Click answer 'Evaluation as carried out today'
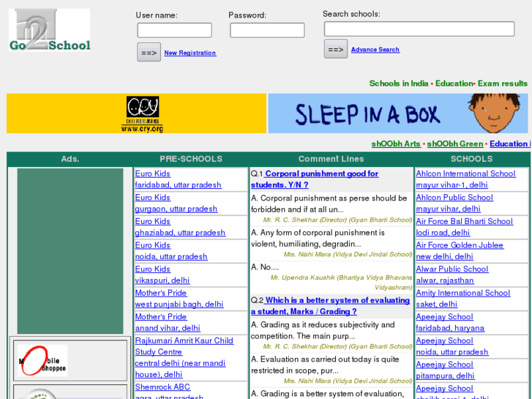532x399 pixels. point(325,365)
